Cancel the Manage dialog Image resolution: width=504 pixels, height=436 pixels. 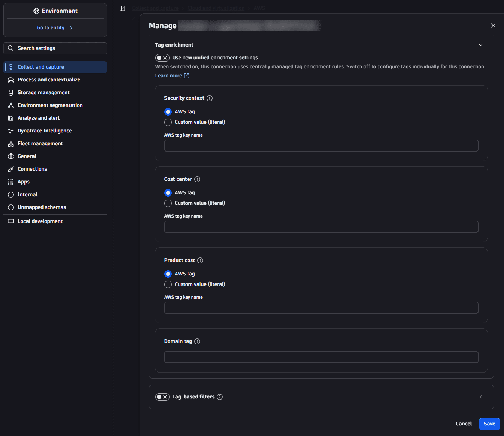pyautogui.click(x=463, y=424)
